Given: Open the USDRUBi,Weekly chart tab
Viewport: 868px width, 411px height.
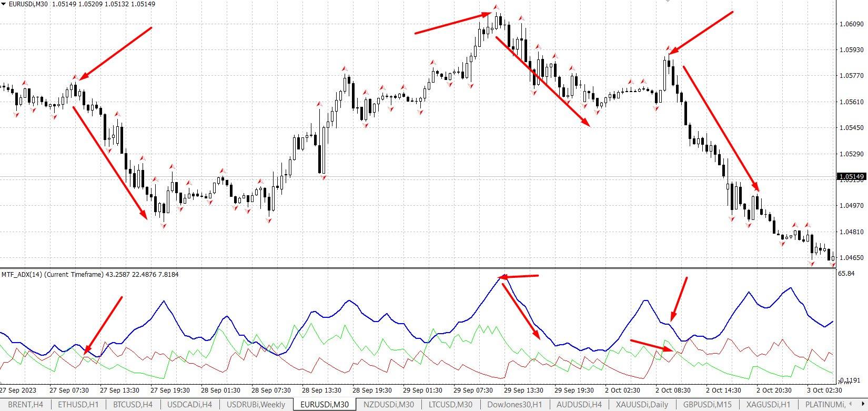Looking at the screenshot, I should 256,405.
